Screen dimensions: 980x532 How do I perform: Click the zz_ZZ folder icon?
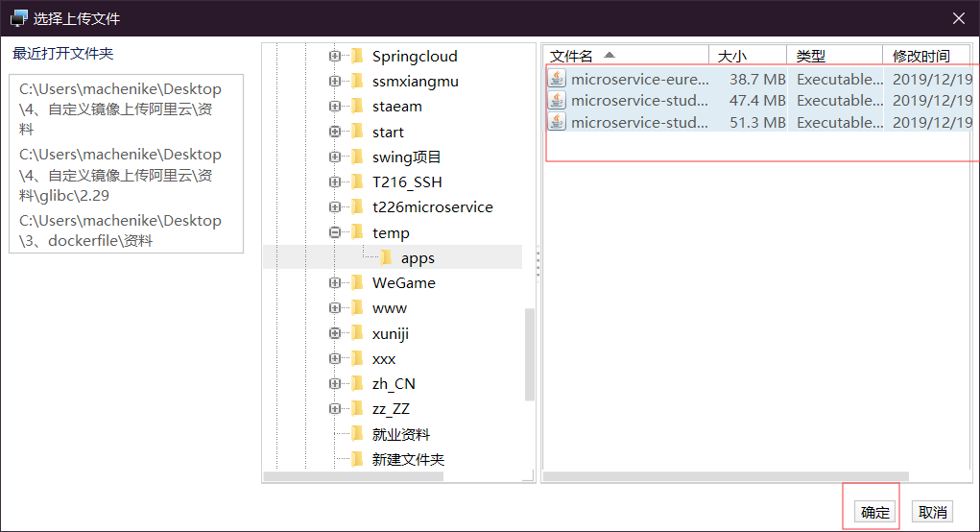click(357, 409)
